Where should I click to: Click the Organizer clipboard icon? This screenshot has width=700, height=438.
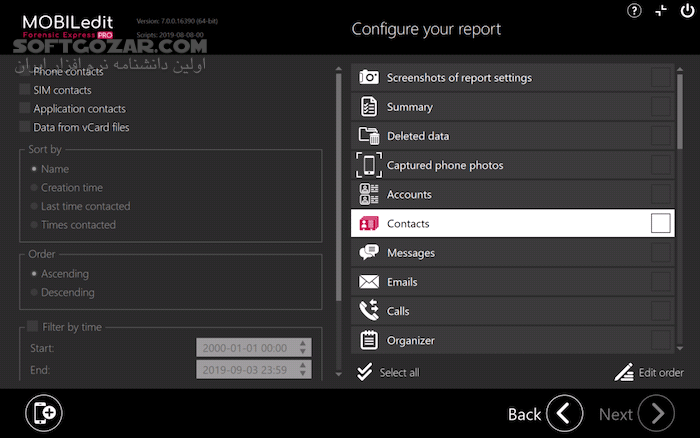coord(369,340)
